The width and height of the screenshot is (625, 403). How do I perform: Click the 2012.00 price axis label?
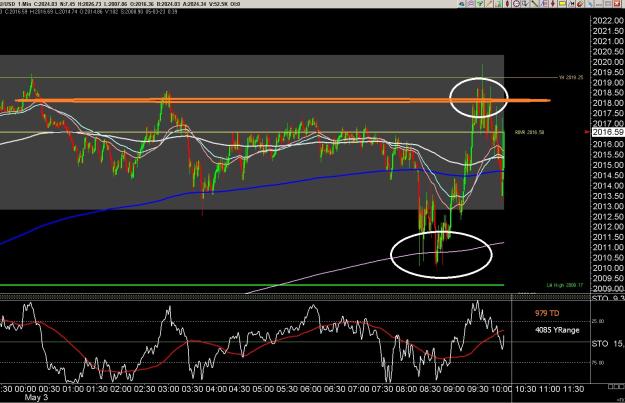(x=608, y=227)
